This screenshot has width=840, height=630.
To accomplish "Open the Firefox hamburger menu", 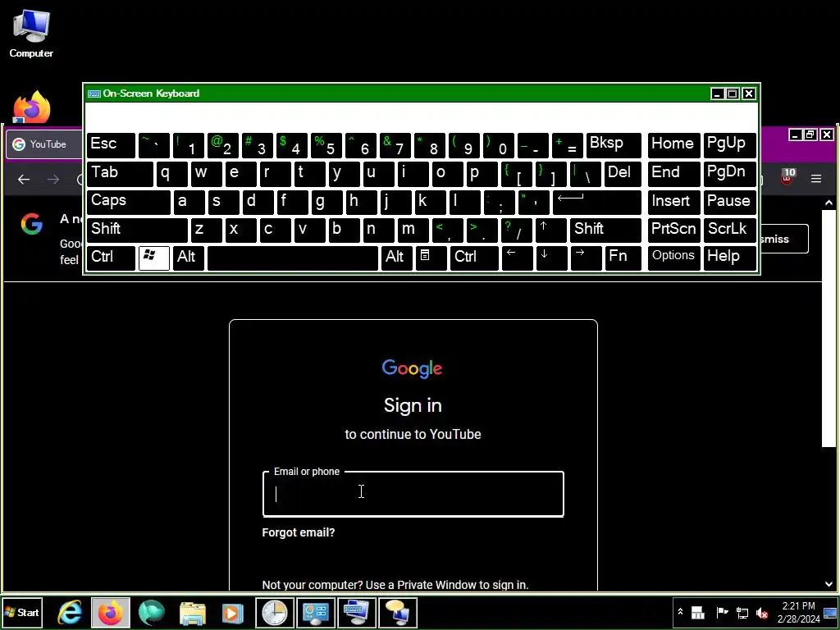I will (x=816, y=179).
